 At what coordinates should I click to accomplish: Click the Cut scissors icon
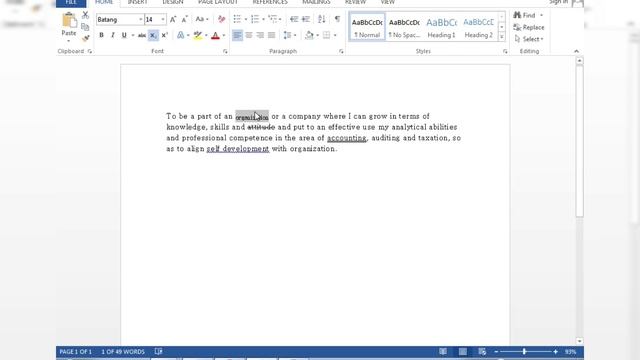coord(85,15)
